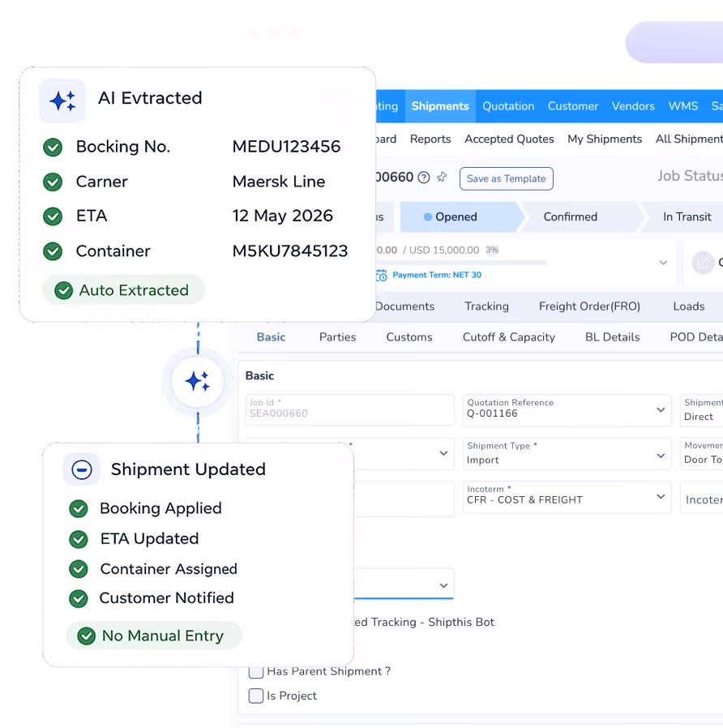Click the USD 15,000.00 amount text
The image size is (723, 728).
coord(444,251)
